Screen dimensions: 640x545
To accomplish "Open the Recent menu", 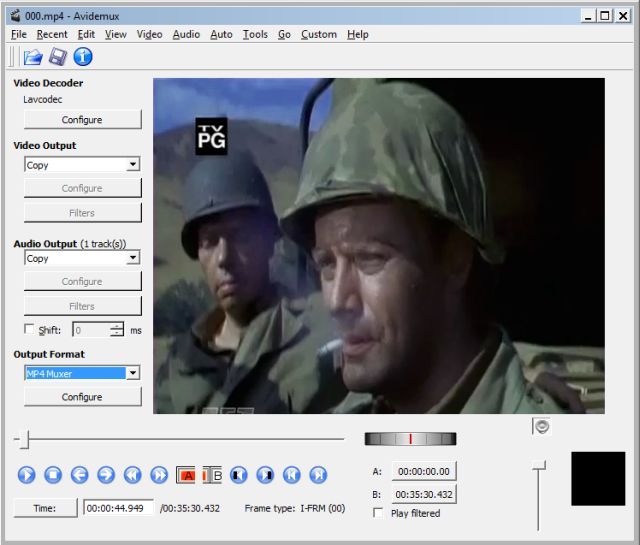I will point(52,34).
